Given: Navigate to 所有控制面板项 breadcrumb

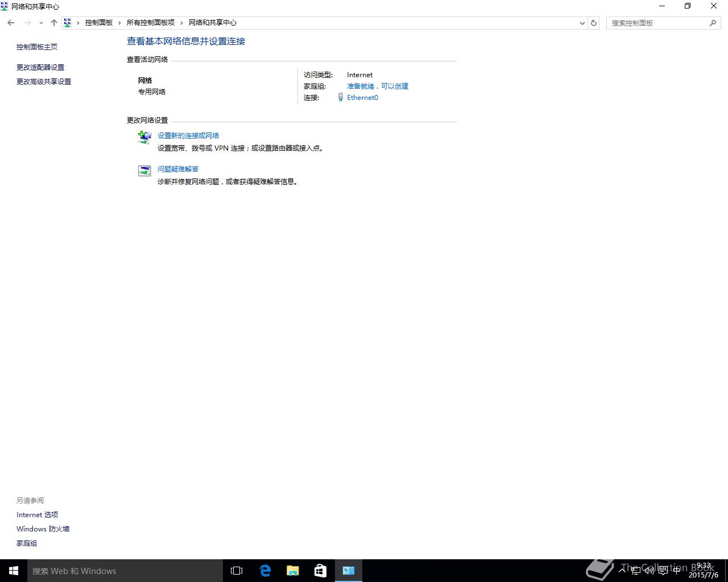Looking at the screenshot, I should [151, 23].
